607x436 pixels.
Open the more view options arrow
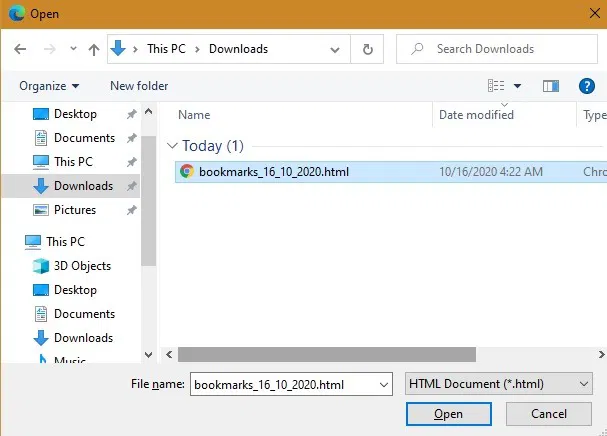click(x=517, y=86)
